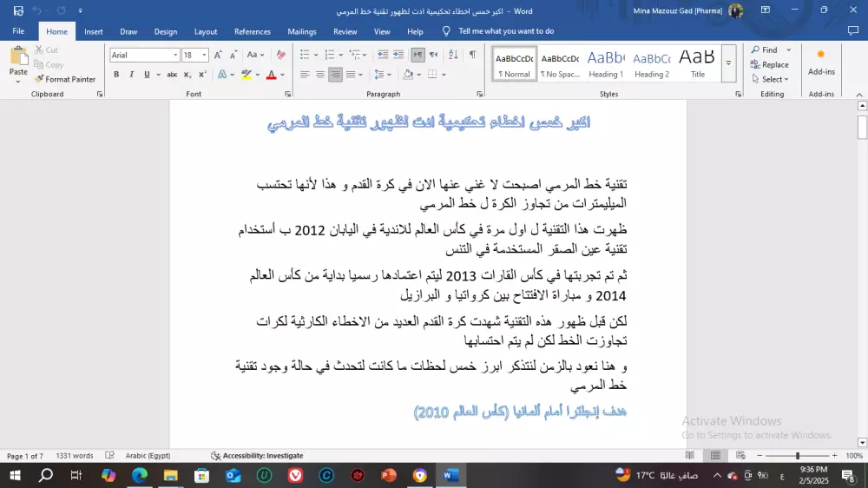Image resolution: width=868 pixels, height=488 pixels.
Task: Switch to the References tab
Action: [x=253, y=31]
